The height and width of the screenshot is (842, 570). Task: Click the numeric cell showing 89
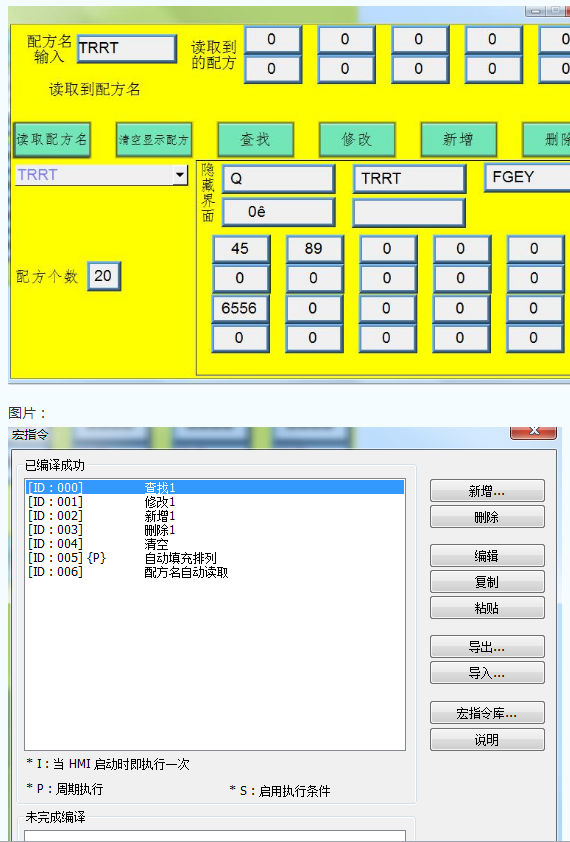click(x=314, y=249)
